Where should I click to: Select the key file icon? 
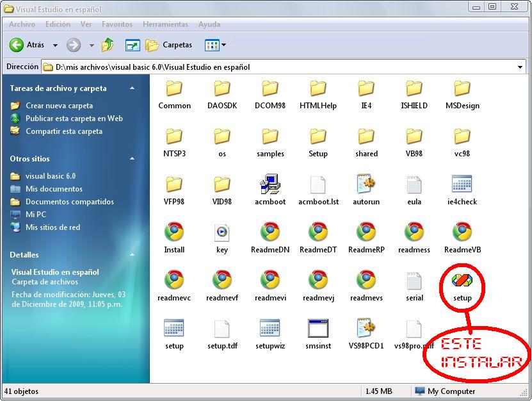pyautogui.click(x=222, y=239)
